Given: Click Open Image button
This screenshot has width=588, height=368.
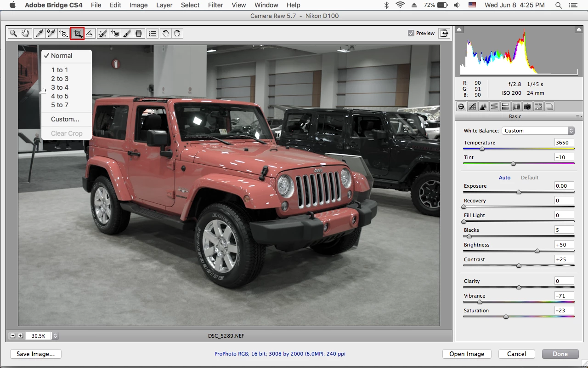Looking at the screenshot, I should tap(467, 354).
